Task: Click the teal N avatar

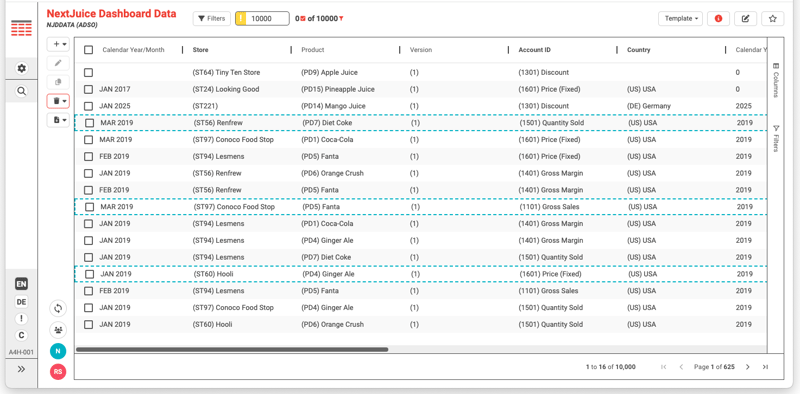Action: point(58,351)
